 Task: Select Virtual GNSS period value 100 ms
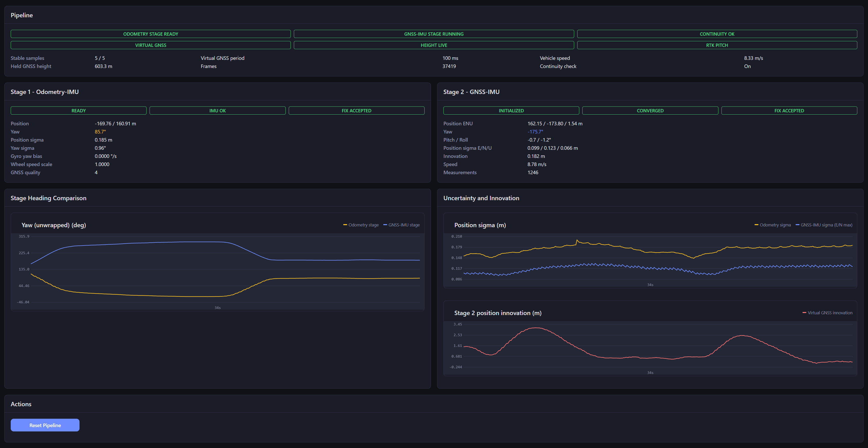tap(450, 58)
